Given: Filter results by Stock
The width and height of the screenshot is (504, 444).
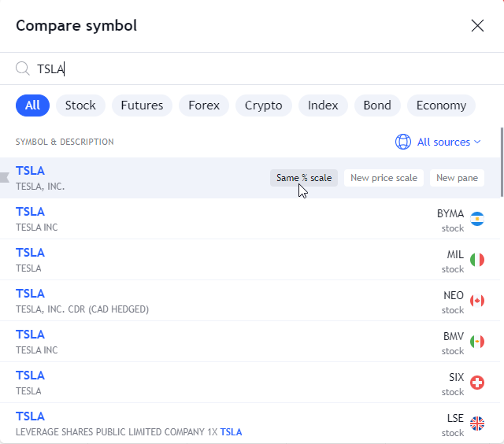Looking at the screenshot, I should 80,105.
